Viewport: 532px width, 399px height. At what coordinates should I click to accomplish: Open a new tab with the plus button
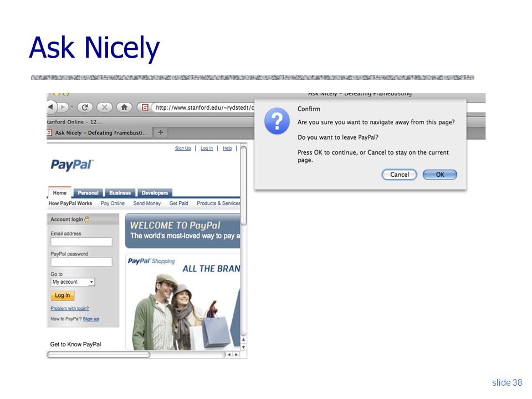click(x=161, y=132)
